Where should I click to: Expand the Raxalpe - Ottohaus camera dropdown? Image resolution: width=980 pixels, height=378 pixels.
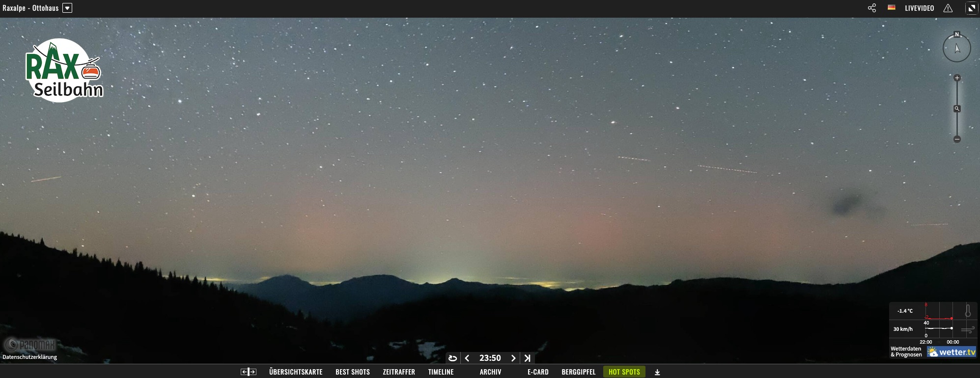pyautogui.click(x=67, y=8)
